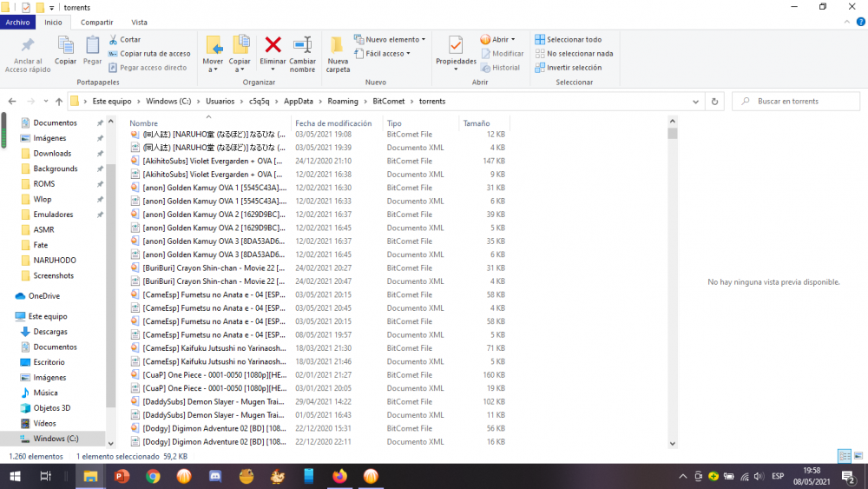This screenshot has height=489, width=868.
Task: Open the Explorer help question mark
Action: (x=861, y=23)
